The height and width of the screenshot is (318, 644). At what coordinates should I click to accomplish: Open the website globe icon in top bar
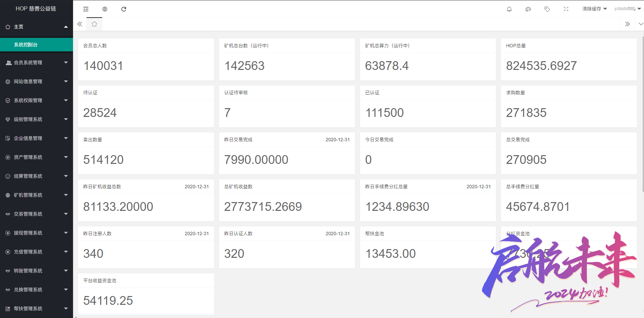click(x=105, y=9)
